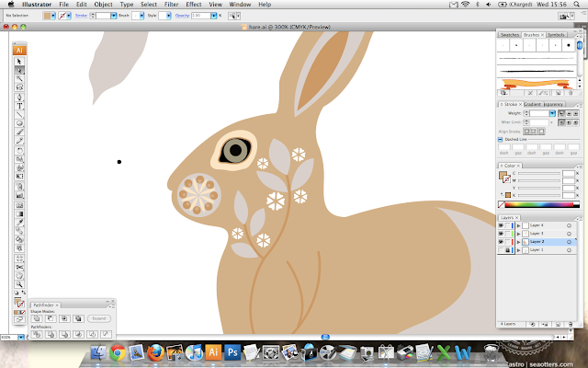Viewport: 588px width, 368px height.
Task: Enable the Dashed Line checkbox
Action: tap(501, 139)
